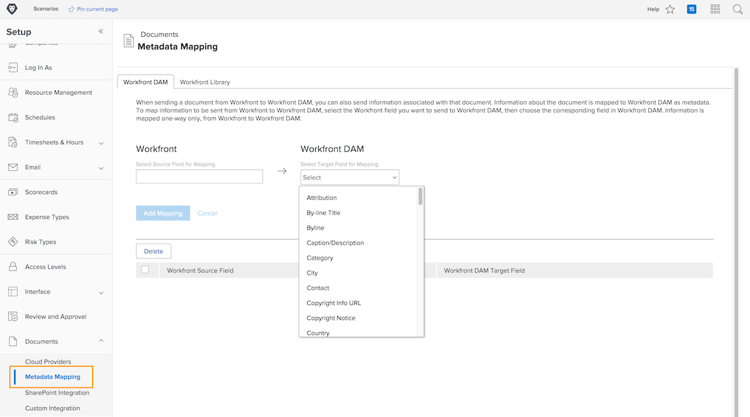The height and width of the screenshot is (417, 750).
Task: Choose Copyright Notice option
Action: (331, 318)
